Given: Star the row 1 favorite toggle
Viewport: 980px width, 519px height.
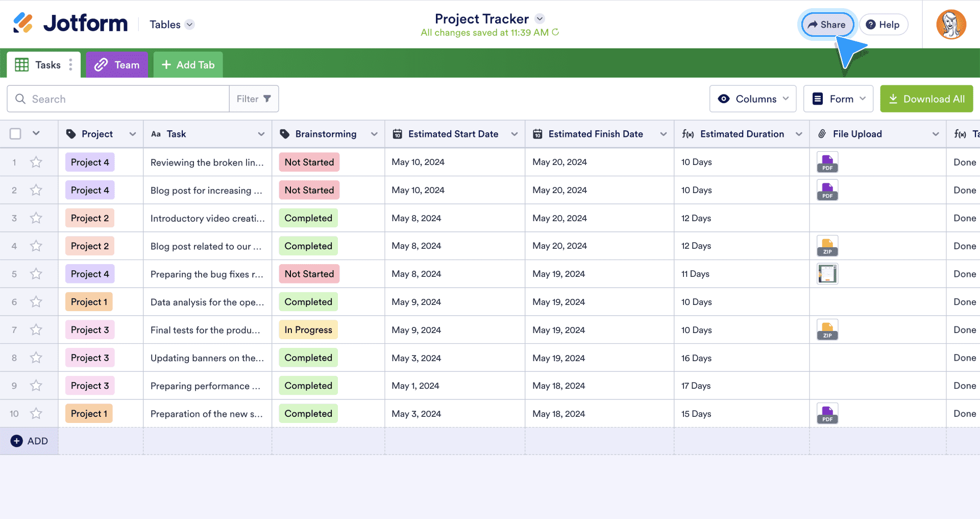Looking at the screenshot, I should [36, 162].
